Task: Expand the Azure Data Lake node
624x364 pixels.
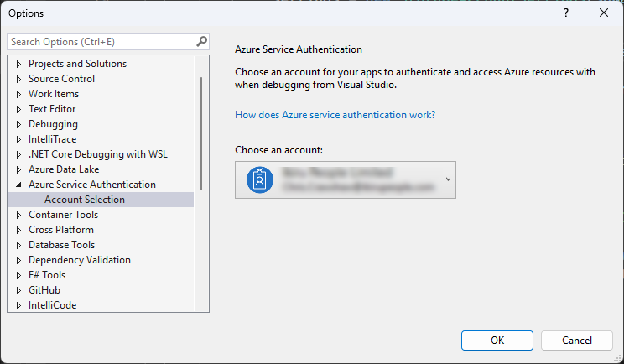Action: coord(18,169)
